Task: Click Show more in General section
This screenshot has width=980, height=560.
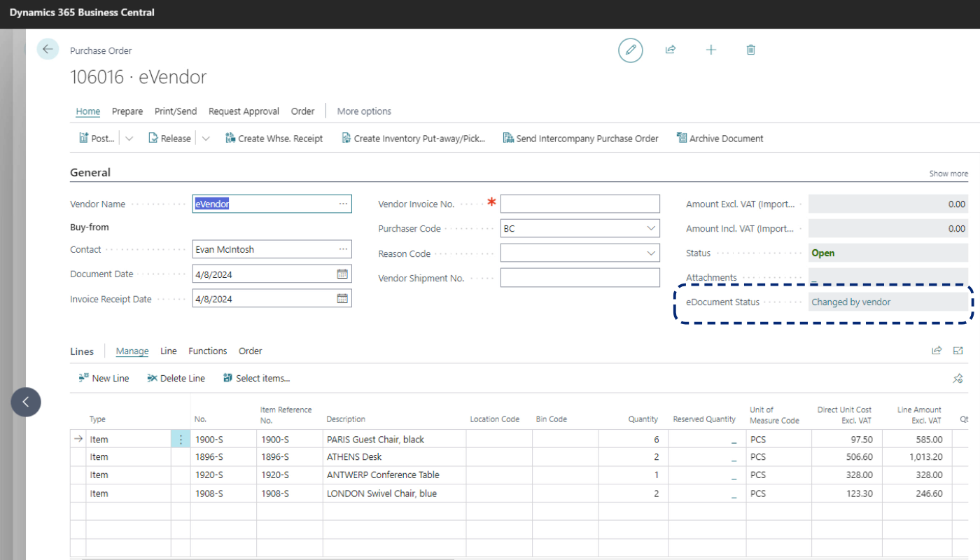Action: 948,174
